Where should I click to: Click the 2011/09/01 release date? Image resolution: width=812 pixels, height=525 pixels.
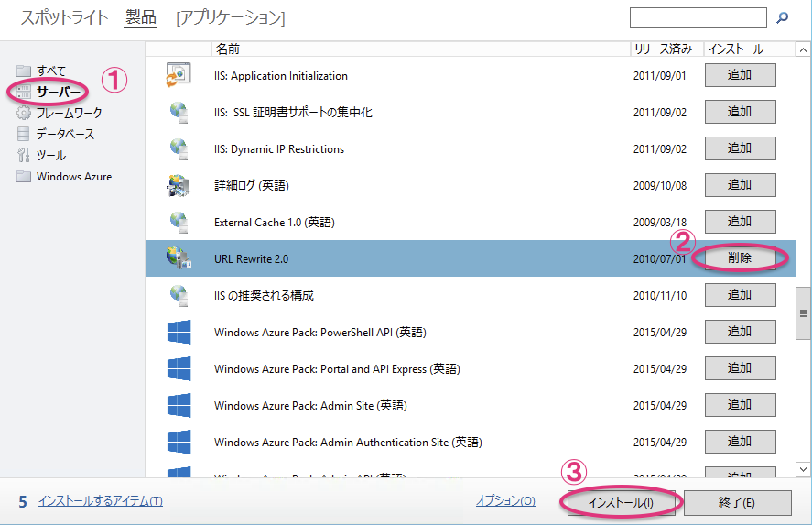tap(660, 76)
